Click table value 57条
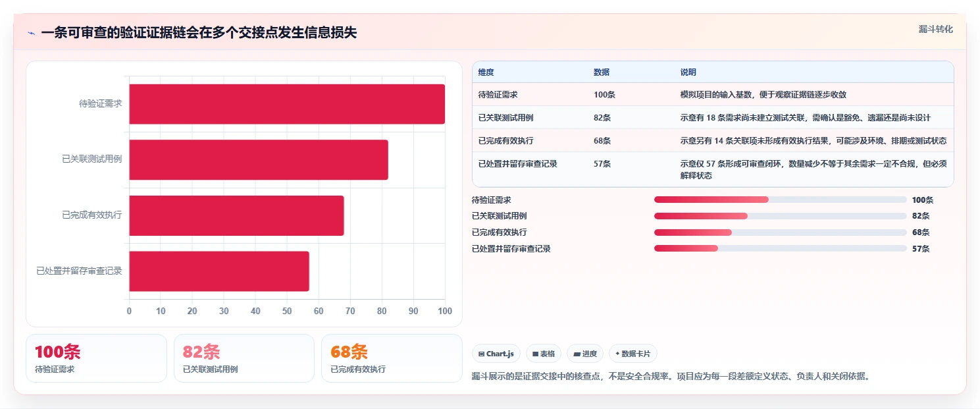980x409 pixels. [602, 164]
